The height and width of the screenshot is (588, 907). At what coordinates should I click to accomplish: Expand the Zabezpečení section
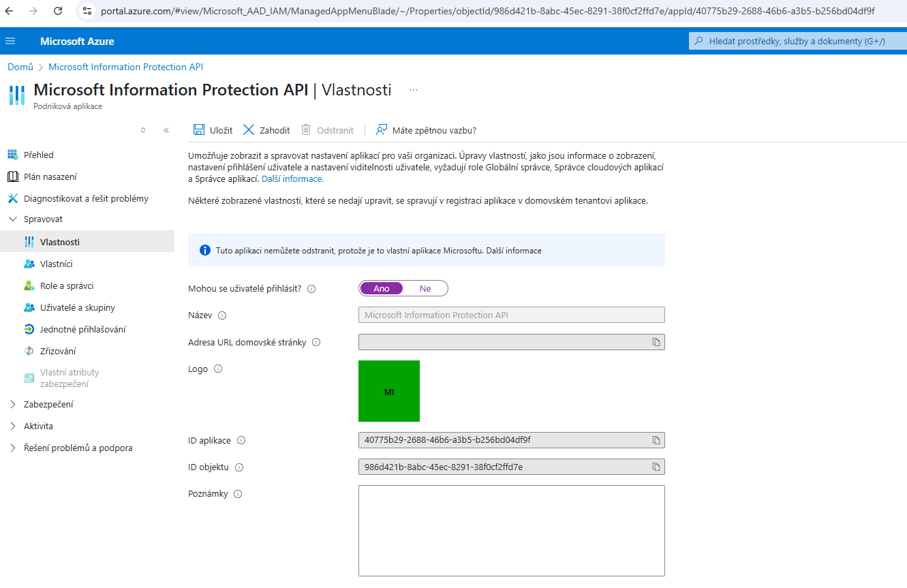[x=13, y=404]
